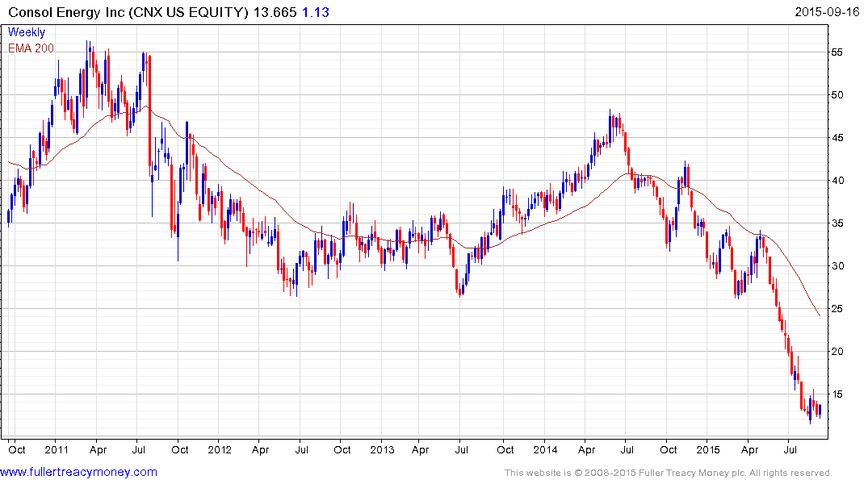Click the 2015 year axis label
Image resolution: width=868 pixels, height=484 pixels.
[708, 449]
